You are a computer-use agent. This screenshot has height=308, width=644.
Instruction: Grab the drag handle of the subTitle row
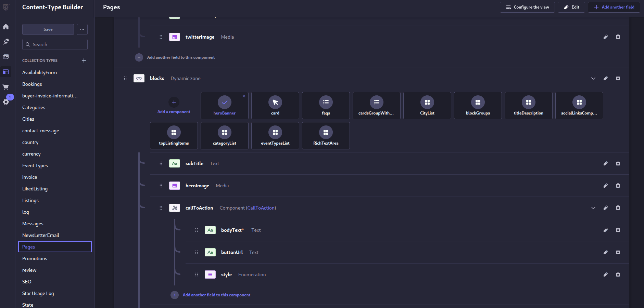coord(161,163)
